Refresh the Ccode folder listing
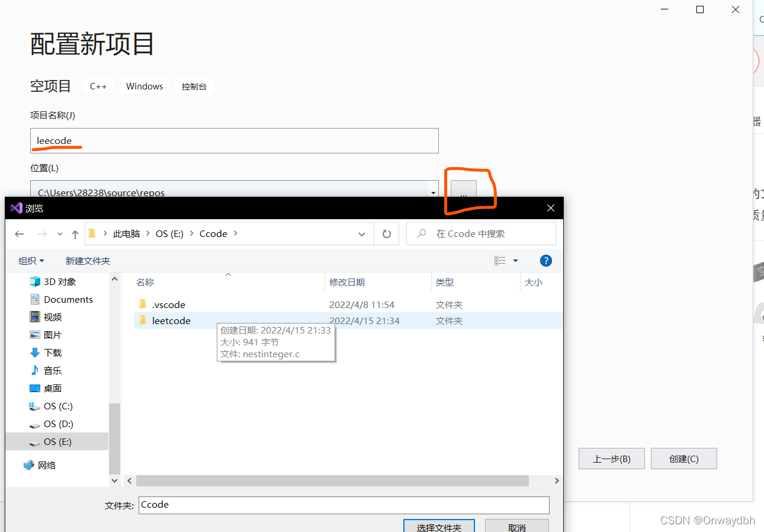Viewport: 764px width, 532px height. coord(387,234)
